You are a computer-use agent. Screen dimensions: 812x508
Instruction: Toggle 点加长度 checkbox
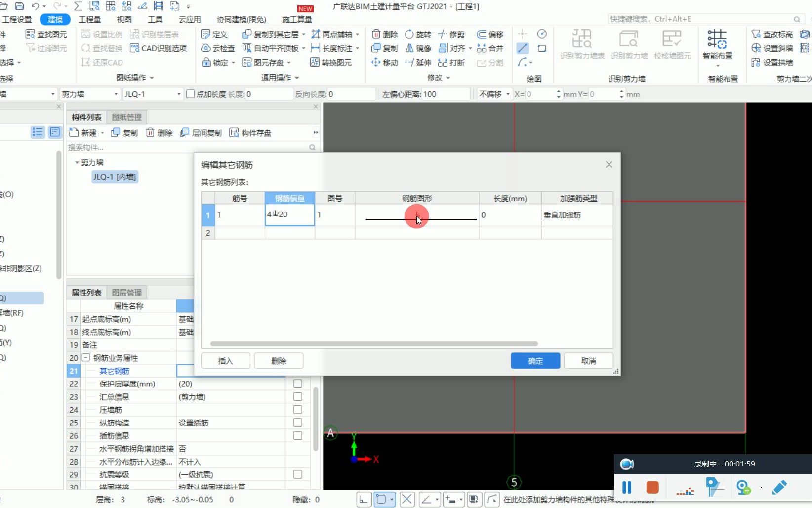(x=191, y=94)
